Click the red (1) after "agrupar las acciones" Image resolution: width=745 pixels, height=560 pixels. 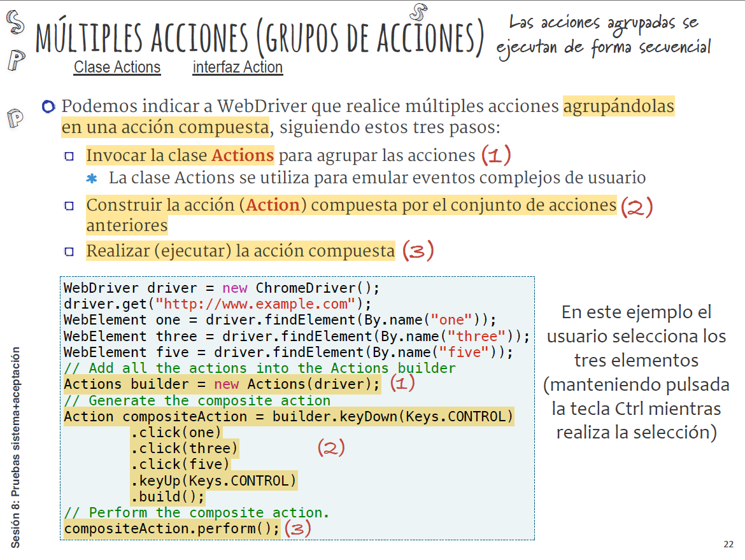point(496,155)
